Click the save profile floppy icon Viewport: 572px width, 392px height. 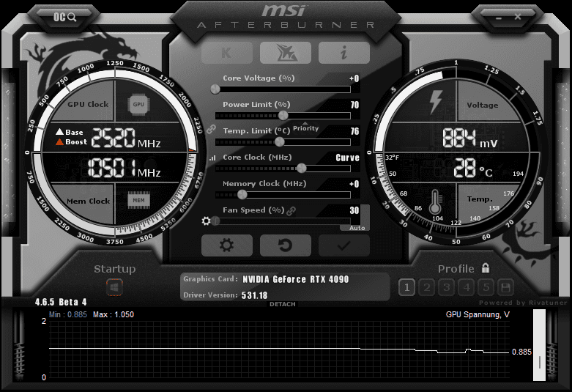click(505, 288)
